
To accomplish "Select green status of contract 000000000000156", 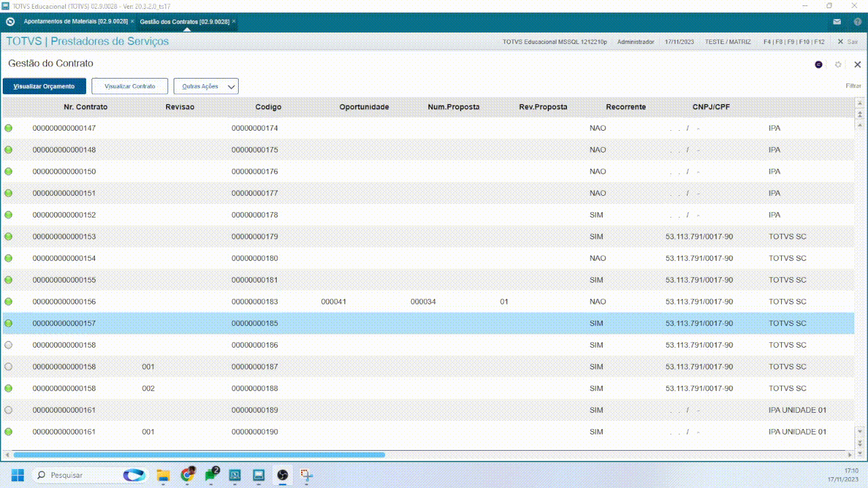I will coord(9,302).
